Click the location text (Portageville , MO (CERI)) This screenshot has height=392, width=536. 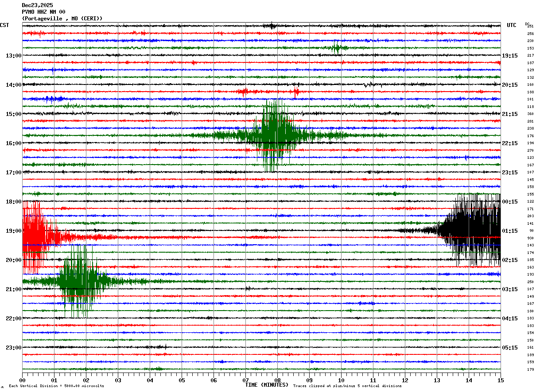click(x=62, y=19)
